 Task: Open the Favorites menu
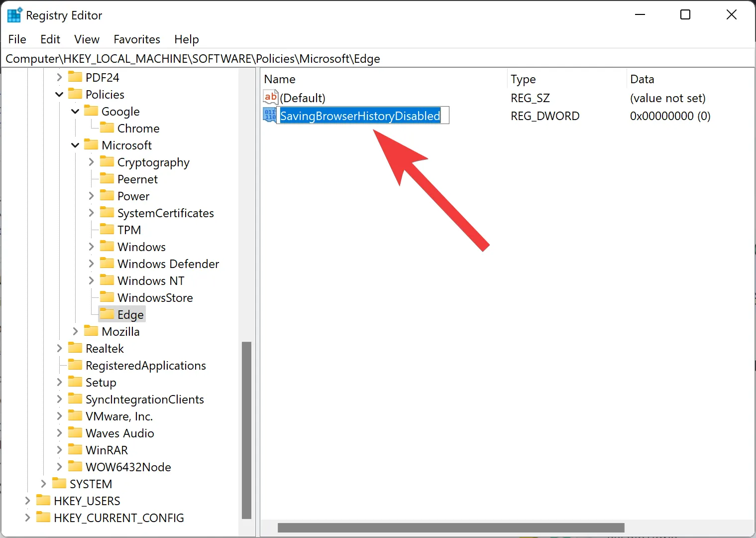(x=136, y=39)
